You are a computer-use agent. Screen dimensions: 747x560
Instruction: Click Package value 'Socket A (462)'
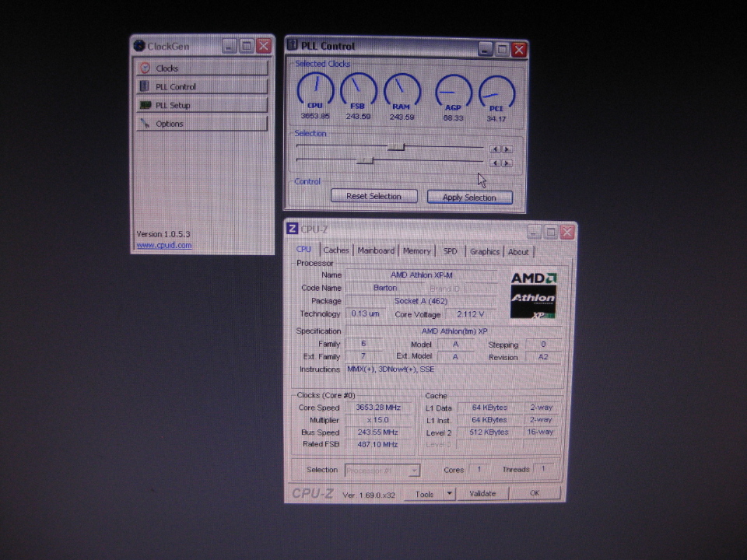point(421,301)
